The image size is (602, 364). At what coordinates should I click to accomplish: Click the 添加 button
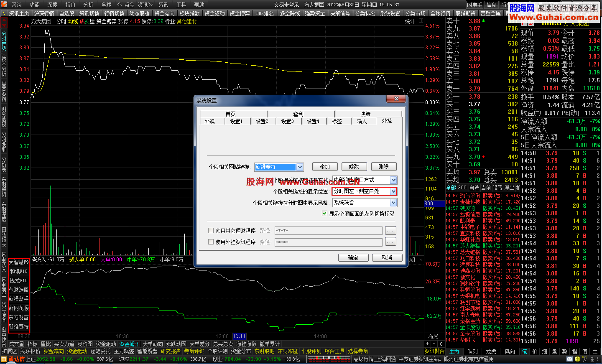tap(325, 166)
